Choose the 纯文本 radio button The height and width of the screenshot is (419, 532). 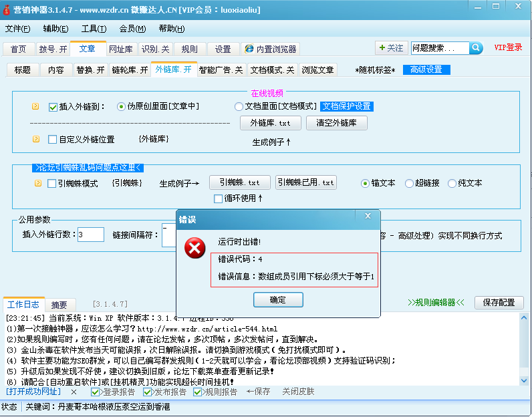click(x=452, y=184)
